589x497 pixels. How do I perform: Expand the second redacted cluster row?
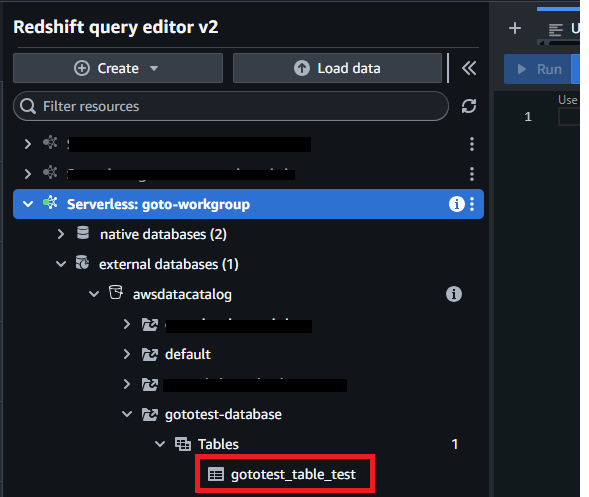27,174
